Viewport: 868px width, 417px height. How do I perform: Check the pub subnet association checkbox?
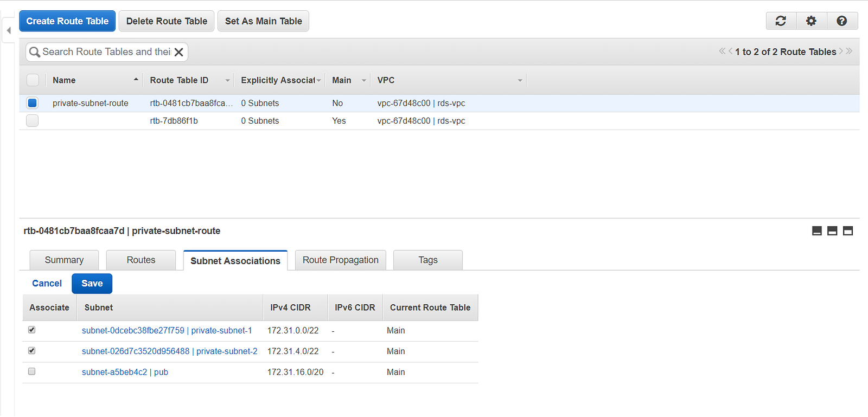click(32, 371)
